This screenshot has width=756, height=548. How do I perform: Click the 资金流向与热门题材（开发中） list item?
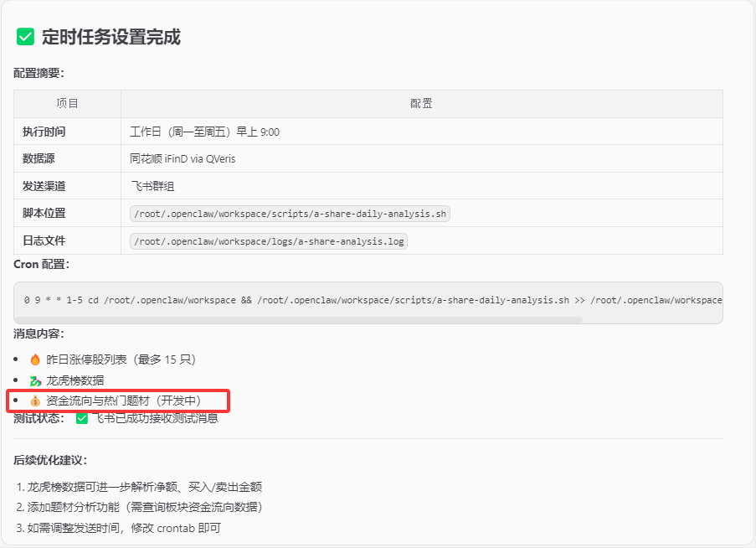[x=123, y=401]
